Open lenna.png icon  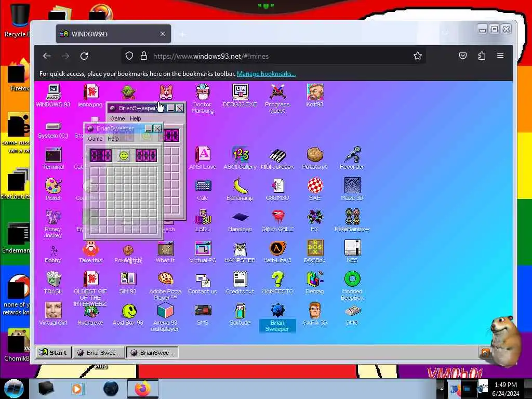90,96
